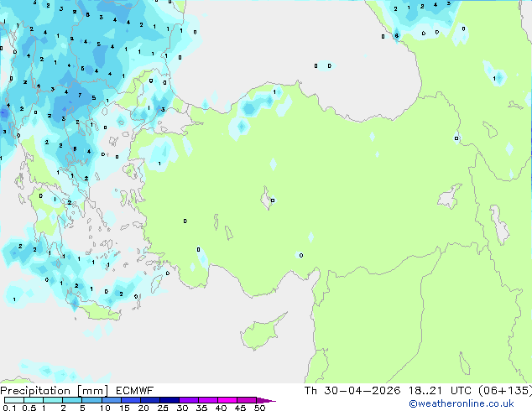The height and width of the screenshot is (411, 532).
Task: Click the "UTC" label
Action: pos(461,391)
